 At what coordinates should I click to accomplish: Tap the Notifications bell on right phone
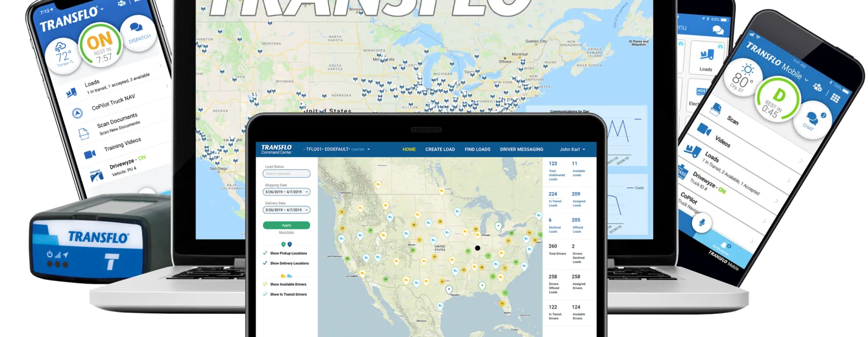pos(723,246)
